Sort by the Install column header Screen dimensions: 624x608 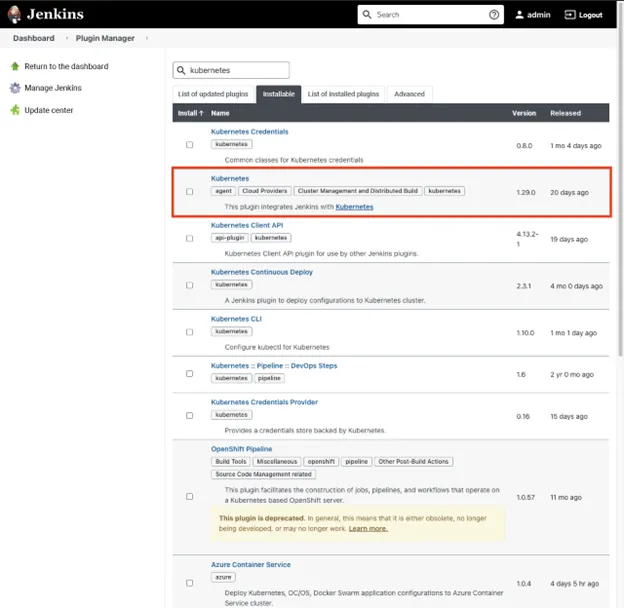point(190,113)
